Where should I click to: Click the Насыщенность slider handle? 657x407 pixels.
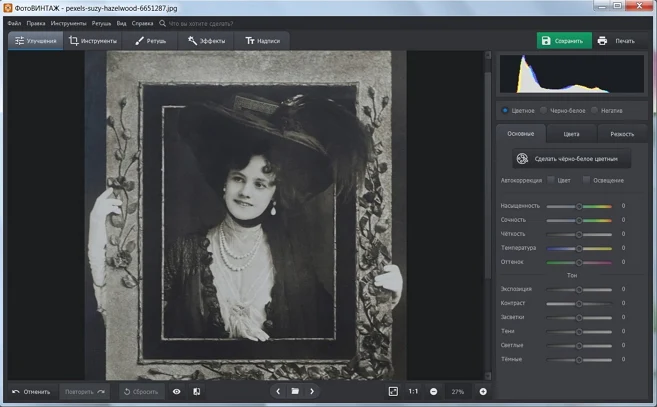pos(578,206)
